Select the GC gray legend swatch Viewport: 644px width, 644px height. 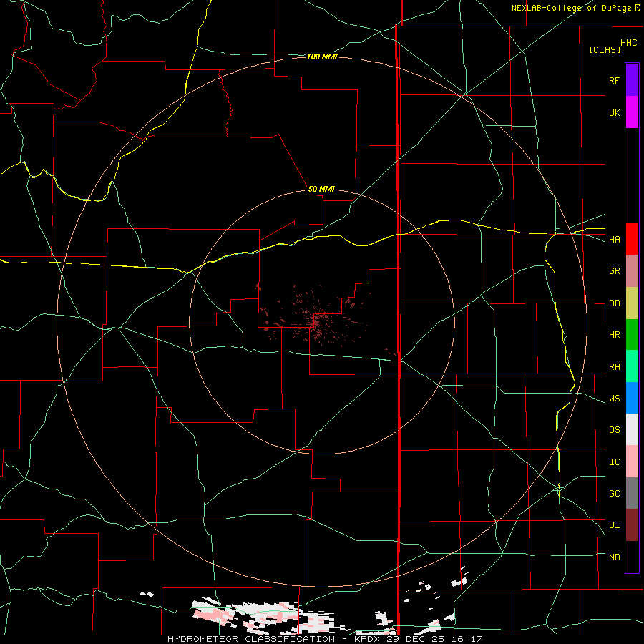632,493
